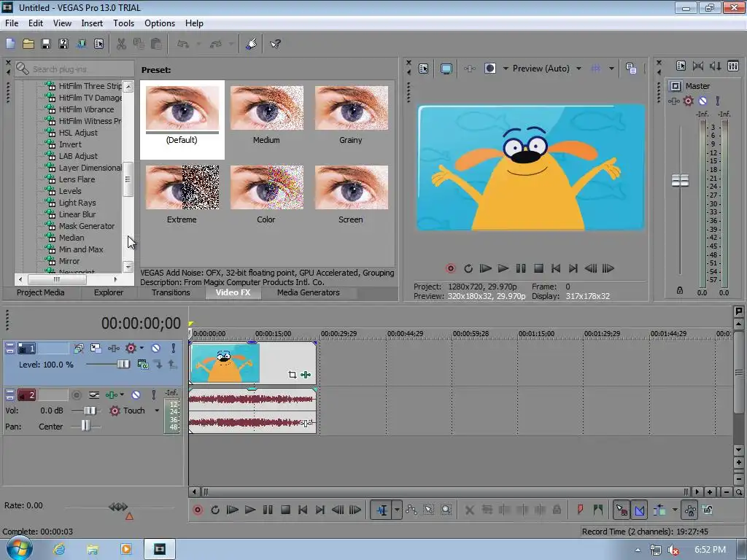The image size is (747, 560).
Task: Open the Preview (Auto) quality dropdown
Action: 578,69
